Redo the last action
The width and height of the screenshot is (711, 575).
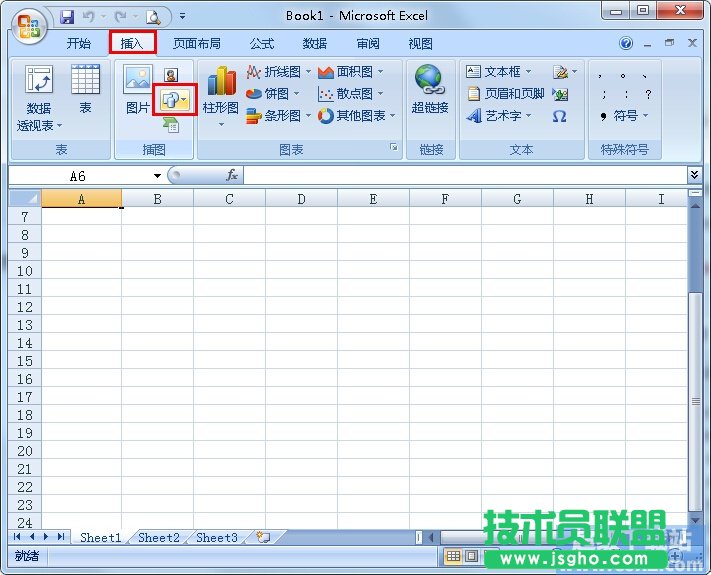coord(121,17)
